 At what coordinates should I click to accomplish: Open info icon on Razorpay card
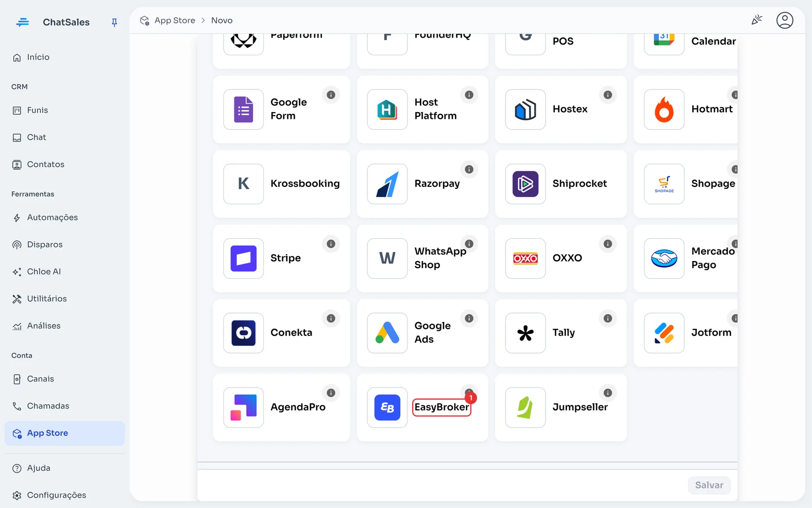(469, 170)
